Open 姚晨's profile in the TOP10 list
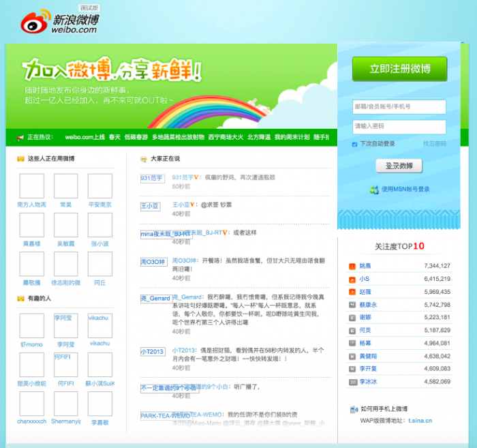The height and width of the screenshot is (448, 477). [x=365, y=266]
